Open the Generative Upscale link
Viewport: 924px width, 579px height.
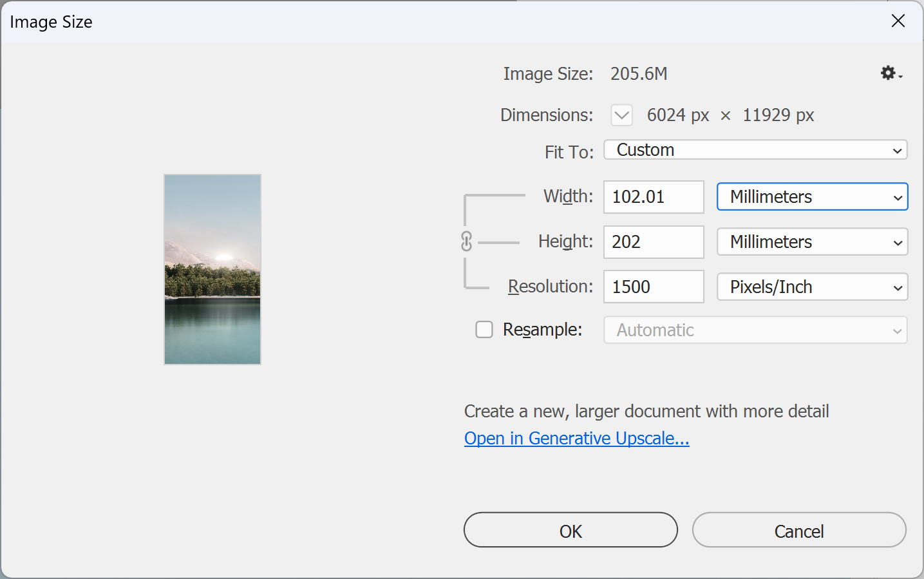pyautogui.click(x=577, y=439)
